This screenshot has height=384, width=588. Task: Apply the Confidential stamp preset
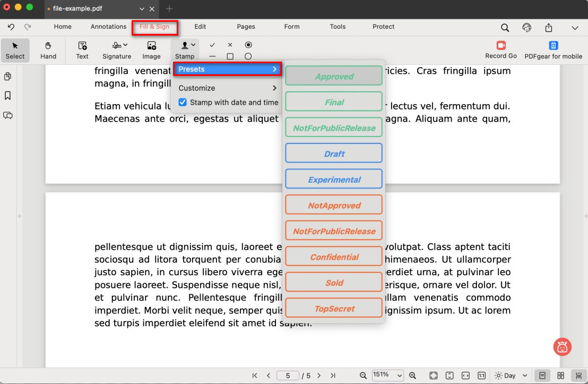point(334,257)
